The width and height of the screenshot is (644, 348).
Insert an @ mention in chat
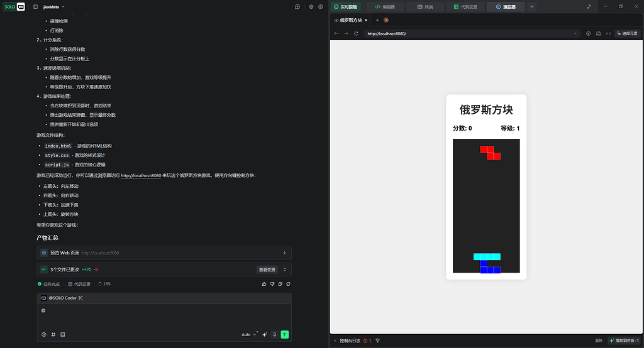(x=44, y=334)
